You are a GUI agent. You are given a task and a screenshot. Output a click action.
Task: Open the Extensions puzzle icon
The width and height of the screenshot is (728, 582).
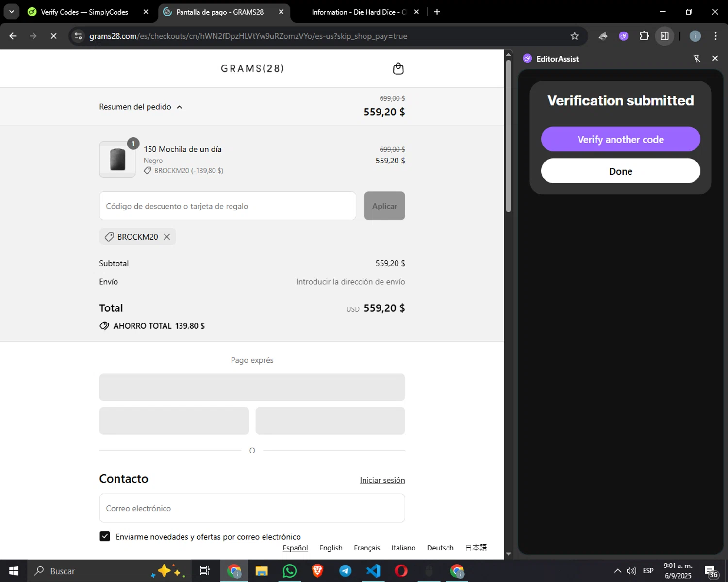644,36
